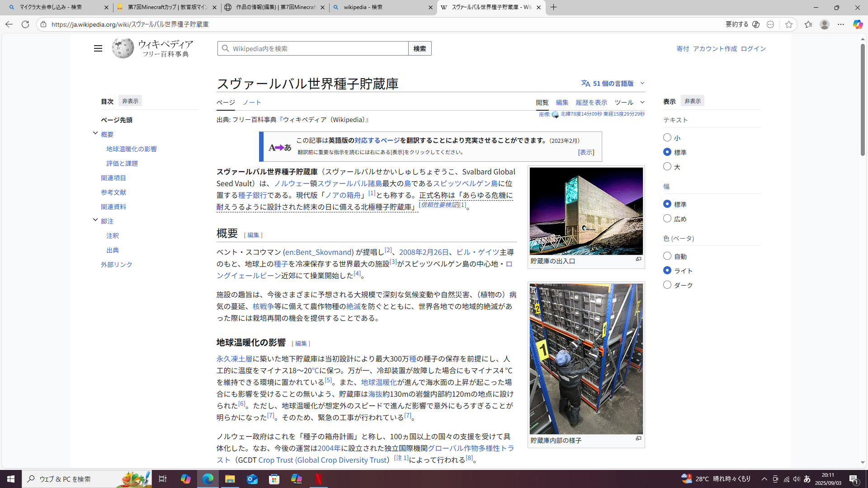Refresh the page with the reload icon

tap(25, 24)
